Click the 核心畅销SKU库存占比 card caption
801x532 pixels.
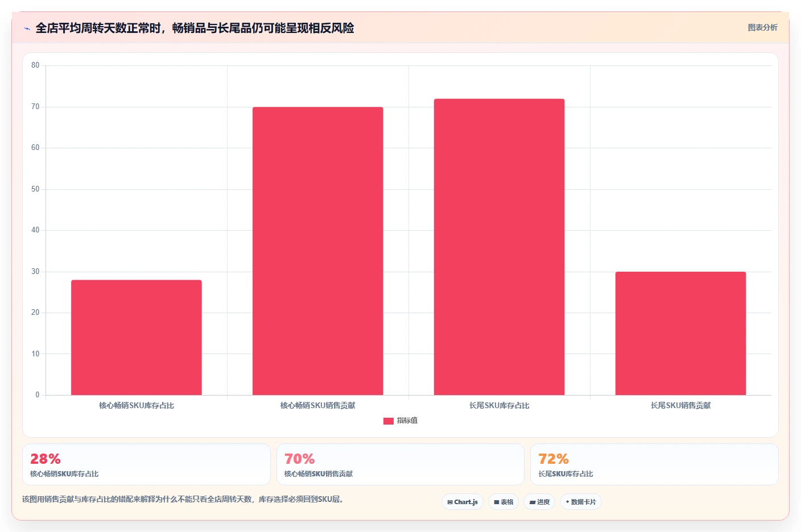click(64, 474)
